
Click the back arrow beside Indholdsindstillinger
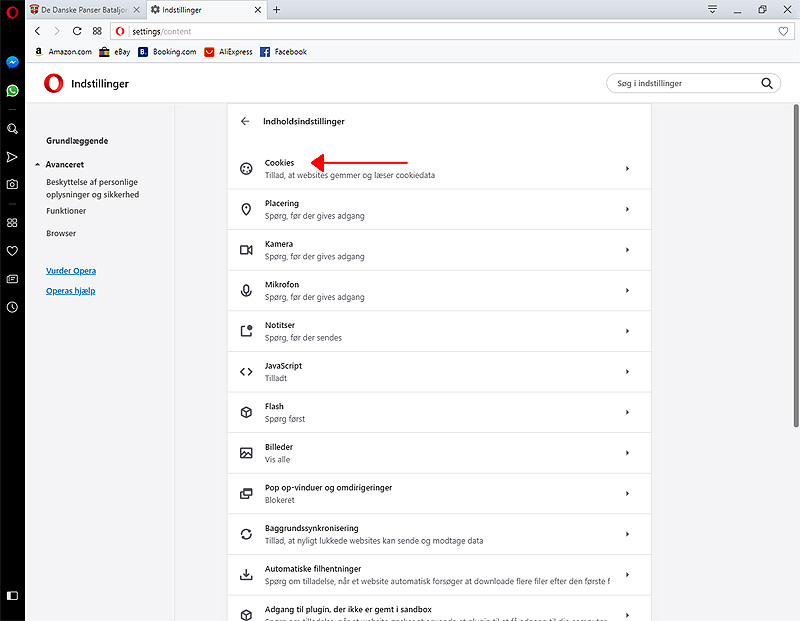coord(245,121)
